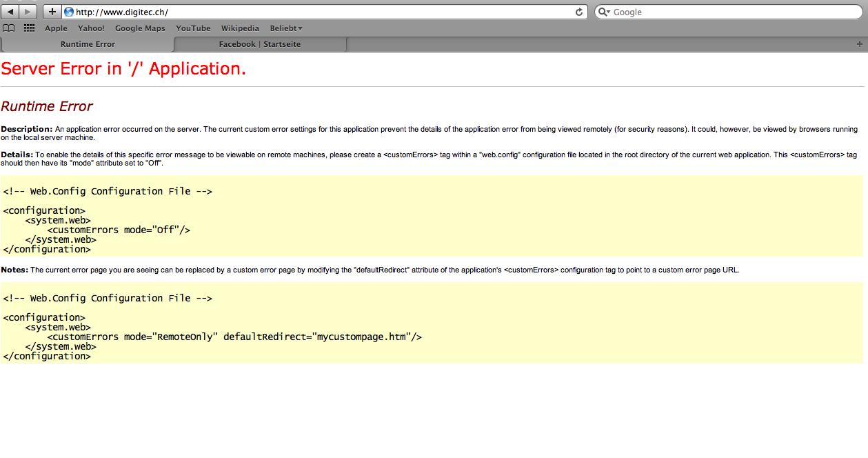Image resolution: width=868 pixels, height=458 pixels.
Task: Click the Forward navigation arrow
Action: 29,12
